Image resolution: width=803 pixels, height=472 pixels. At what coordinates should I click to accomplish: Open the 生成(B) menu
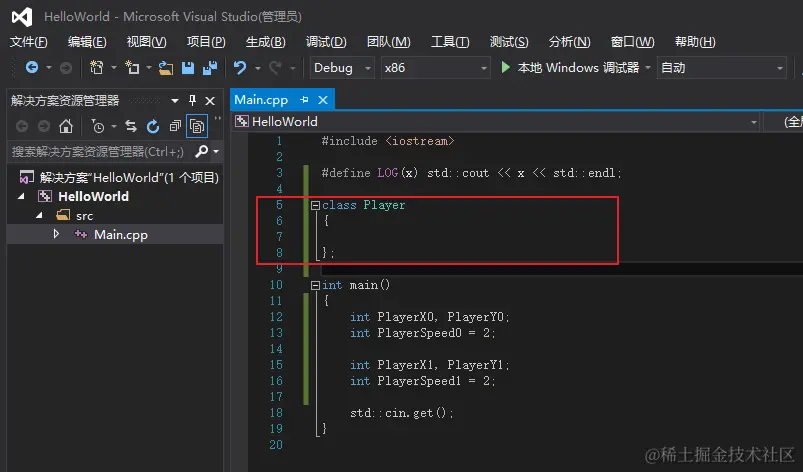click(265, 41)
